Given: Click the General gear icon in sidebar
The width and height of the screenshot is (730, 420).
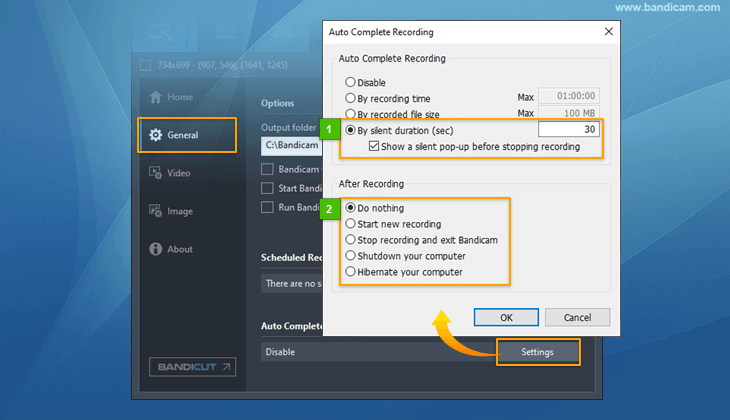Looking at the screenshot, I should tap(155, 135).
